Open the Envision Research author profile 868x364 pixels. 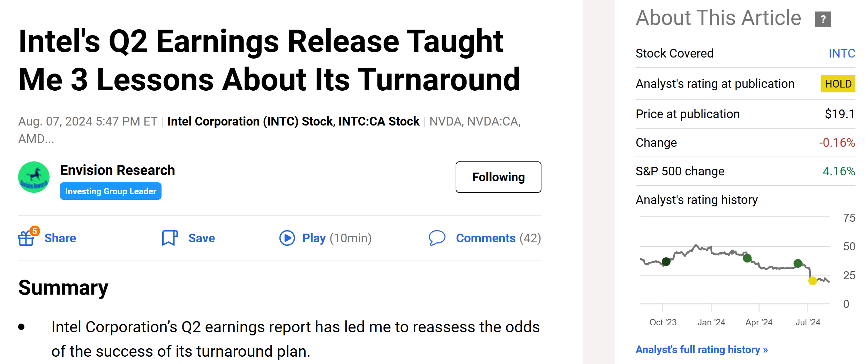pos(117,170)
